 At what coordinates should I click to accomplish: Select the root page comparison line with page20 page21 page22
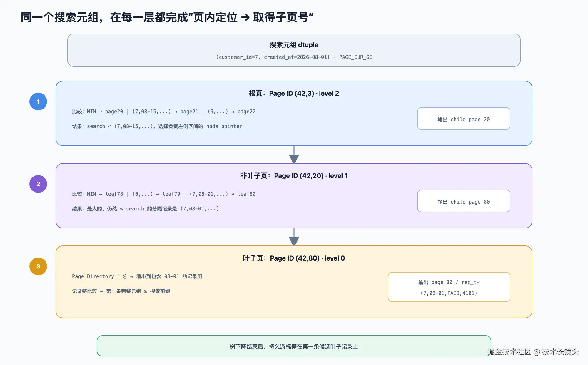(x=164, y=112)
